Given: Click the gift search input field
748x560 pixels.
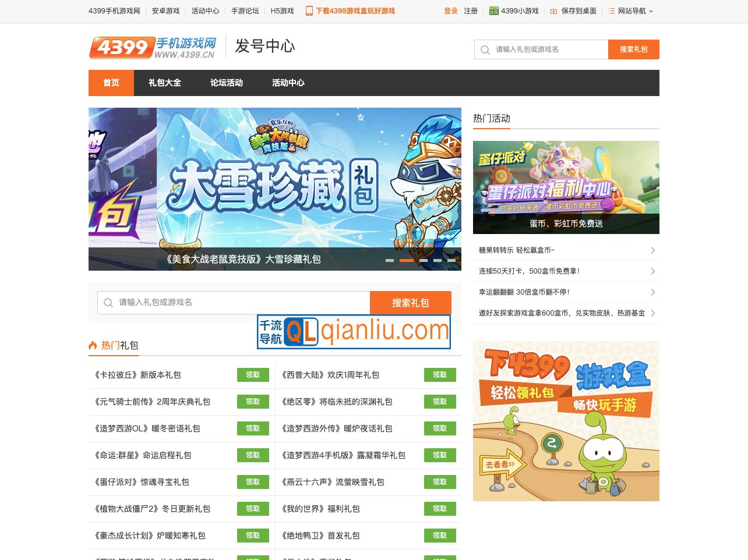Looking at the screenshot, I should click(233, 303).
